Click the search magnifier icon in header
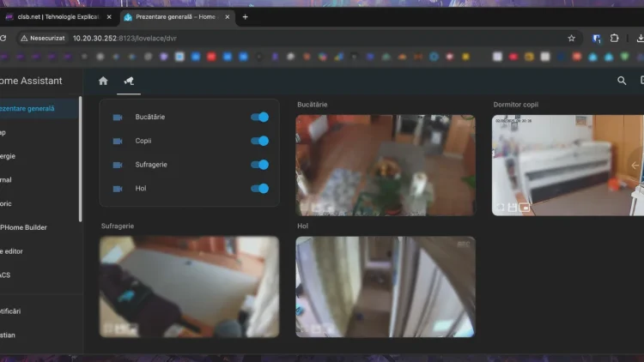Image resolution: width=644 pixels, height=362 pixels. [x=622, y=81]
